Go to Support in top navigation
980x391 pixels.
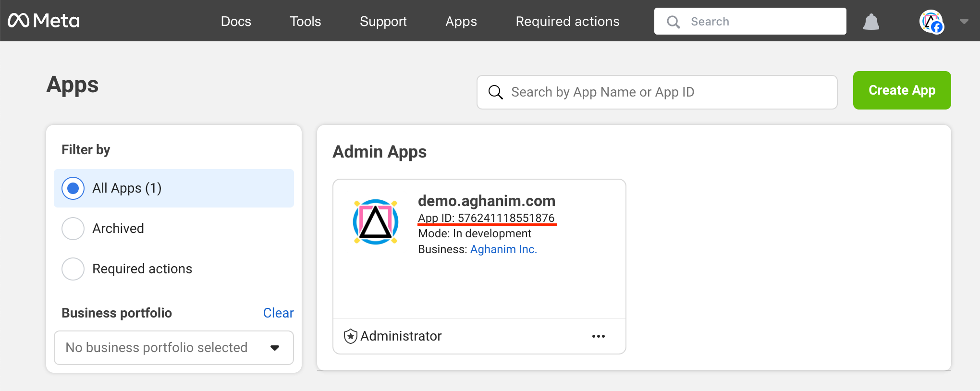[x=383, y=22]
